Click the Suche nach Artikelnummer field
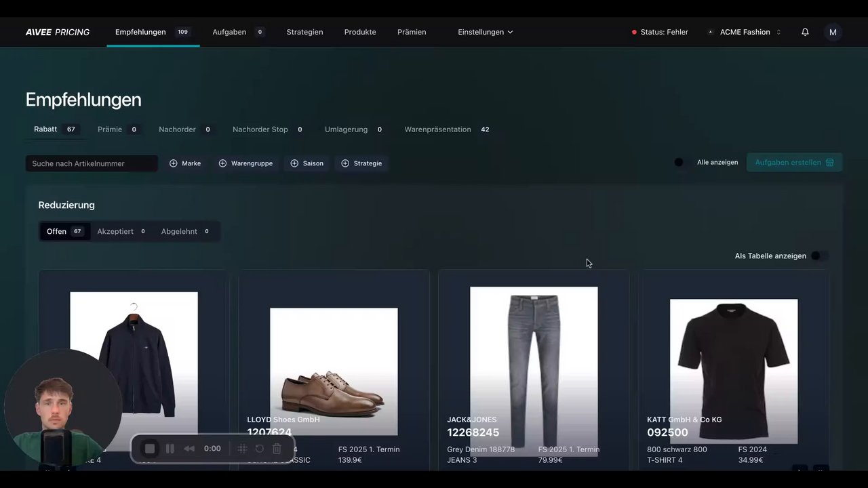868x488 pixels. [x=92, y=163]
